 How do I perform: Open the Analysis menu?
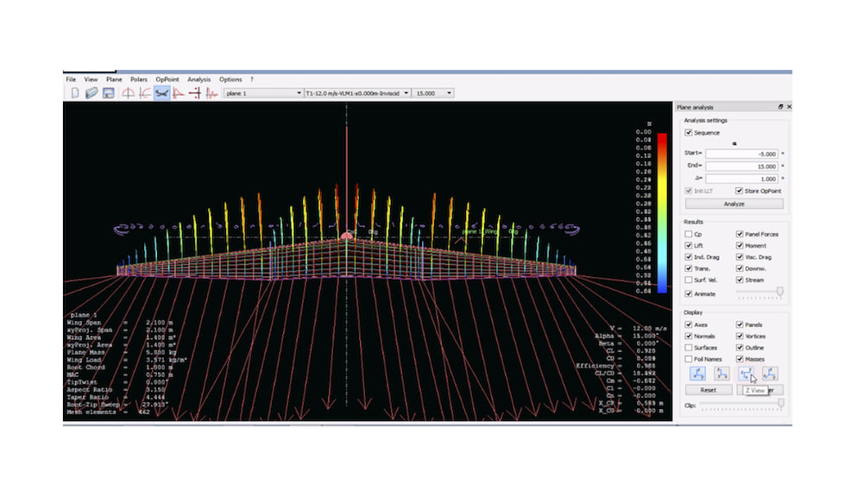coord(198,79)
